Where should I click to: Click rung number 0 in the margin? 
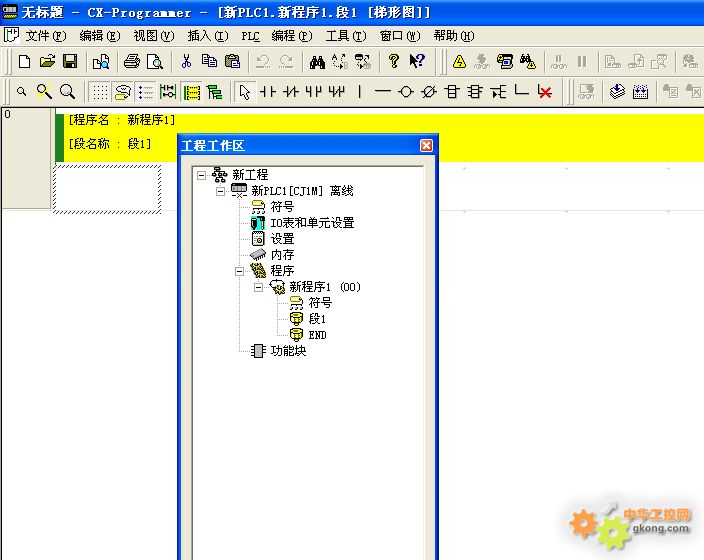pos(7,115)
